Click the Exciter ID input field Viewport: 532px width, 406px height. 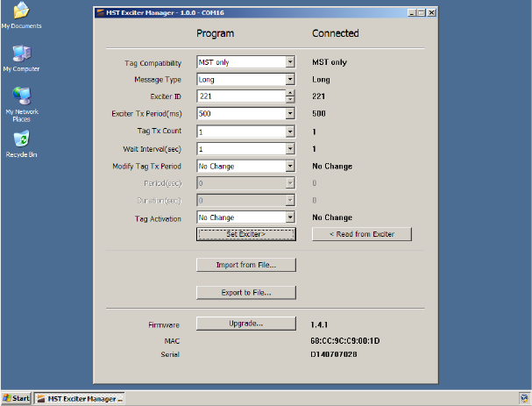(x=241, y=96)
